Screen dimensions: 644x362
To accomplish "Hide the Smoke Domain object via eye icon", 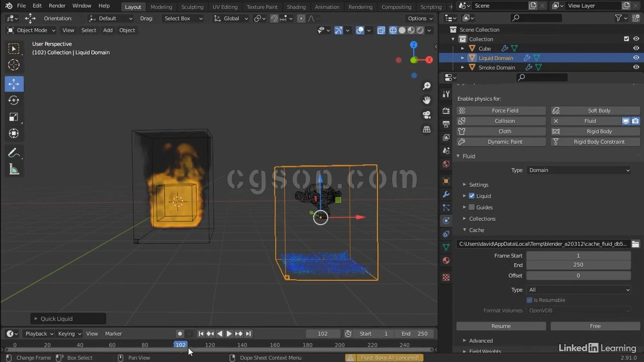I will tap(636, 68).
